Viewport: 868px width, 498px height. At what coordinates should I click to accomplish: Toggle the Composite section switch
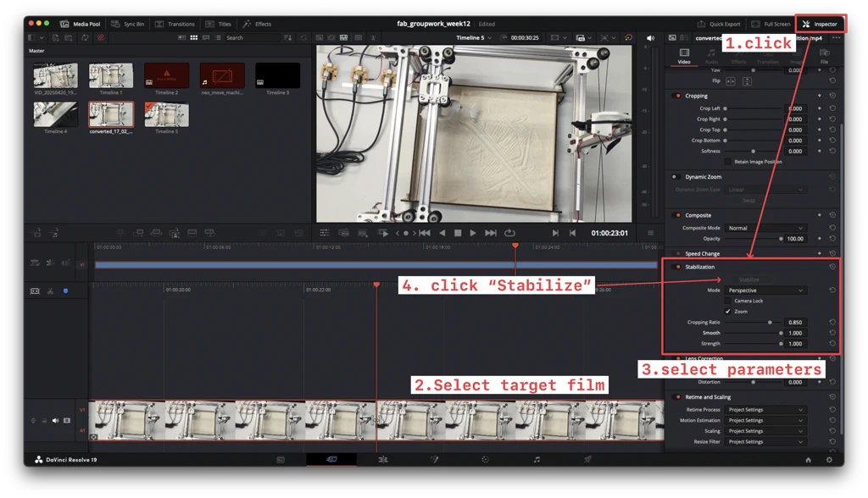click(x=676, y=215)
